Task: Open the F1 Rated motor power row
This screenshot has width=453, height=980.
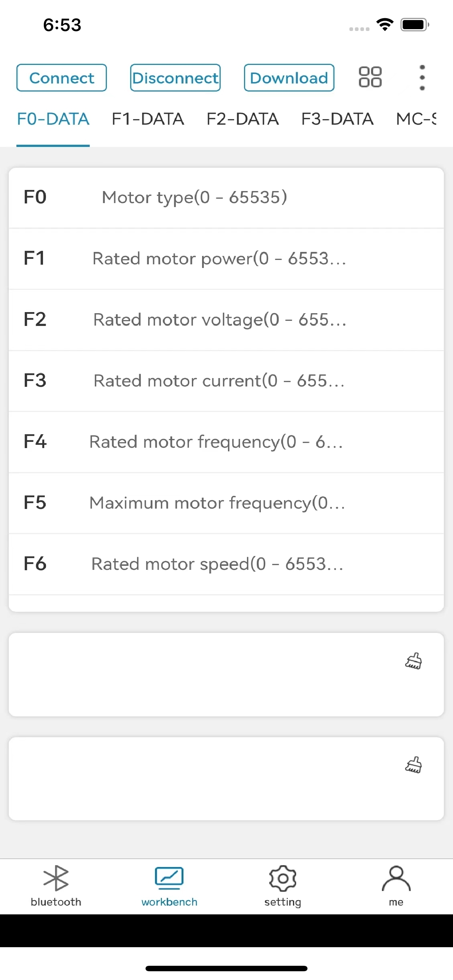Action: point(226,259)
